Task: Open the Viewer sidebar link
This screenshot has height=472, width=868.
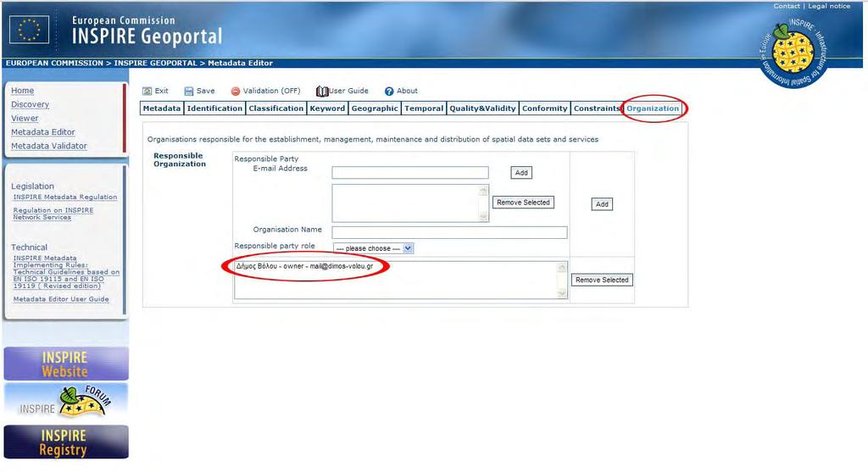Action: click(25, 119)
